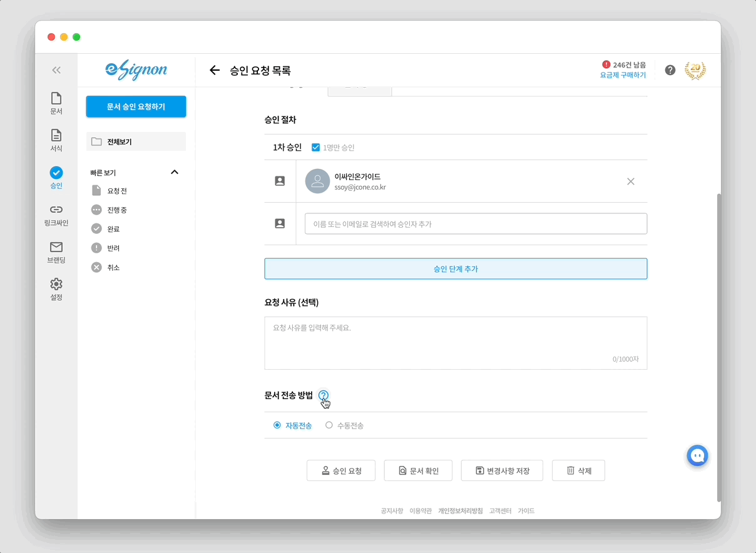Focus the 요청 사유 text area

click(456, 343)
